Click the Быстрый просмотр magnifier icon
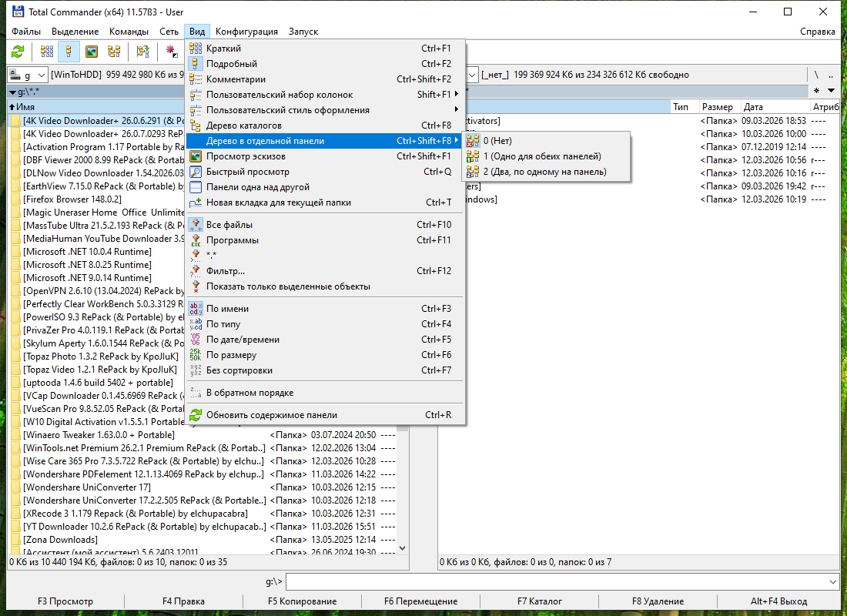The image size is (847, 616). pyautogui.click(x=196, y=172)
